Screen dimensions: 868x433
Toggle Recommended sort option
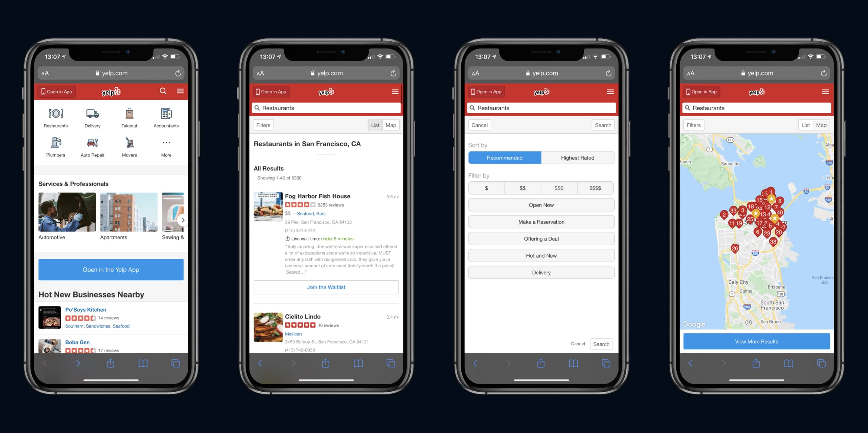[504, 158]
